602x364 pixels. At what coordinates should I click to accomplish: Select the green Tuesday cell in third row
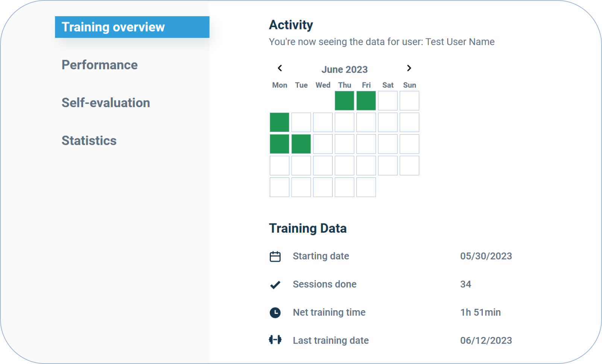click(301, 144)
